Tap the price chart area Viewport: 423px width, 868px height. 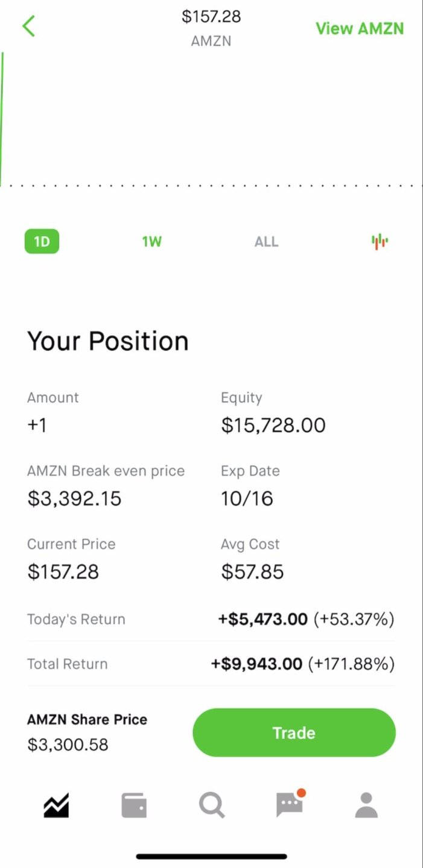[211, 121]
